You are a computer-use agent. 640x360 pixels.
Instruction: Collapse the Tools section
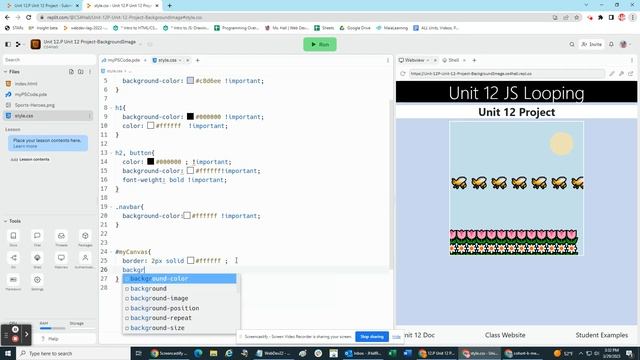pos(5,221)
